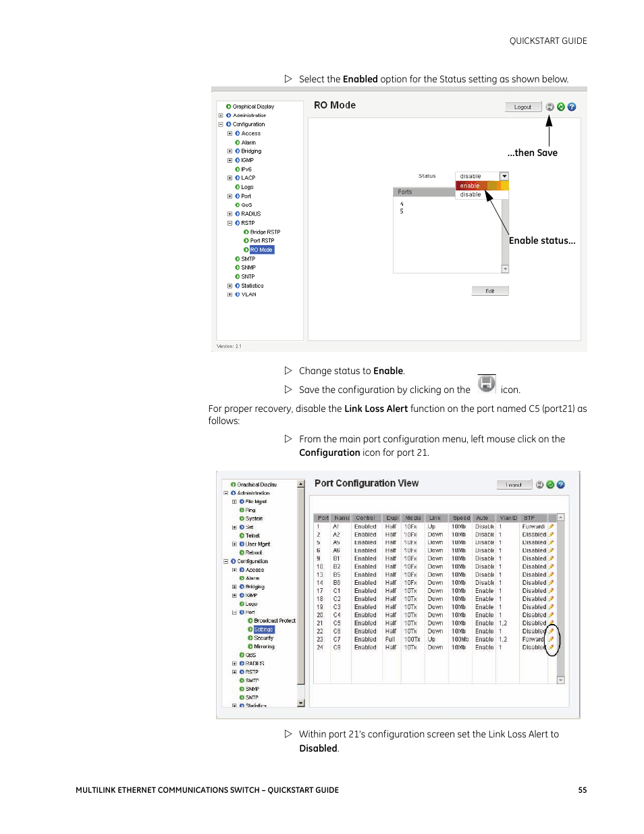This screenshot has width=644, height=834.
Task: Select IPv6 in the RO Mode tree
Action: (x=246, y=170)
